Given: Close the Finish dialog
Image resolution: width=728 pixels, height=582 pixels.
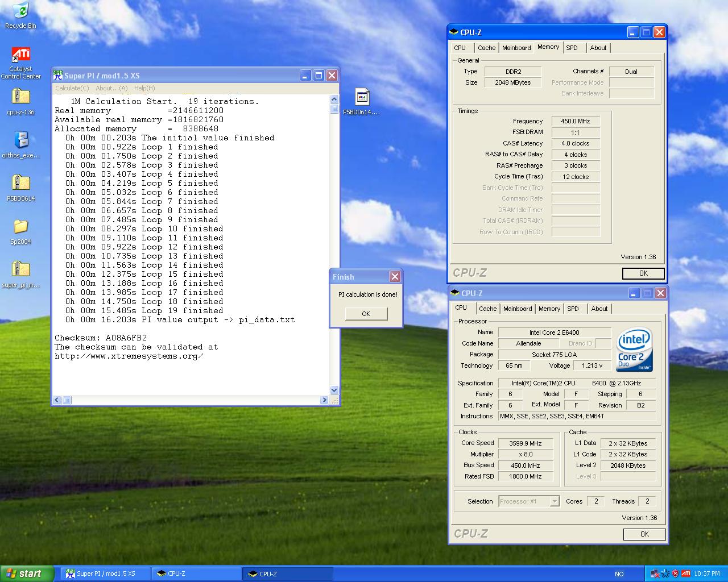Looking at the screenshot, I should click(395, 277).
